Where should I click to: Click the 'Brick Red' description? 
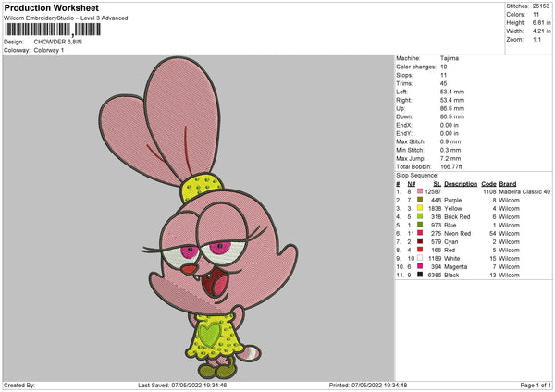point(457,217)
